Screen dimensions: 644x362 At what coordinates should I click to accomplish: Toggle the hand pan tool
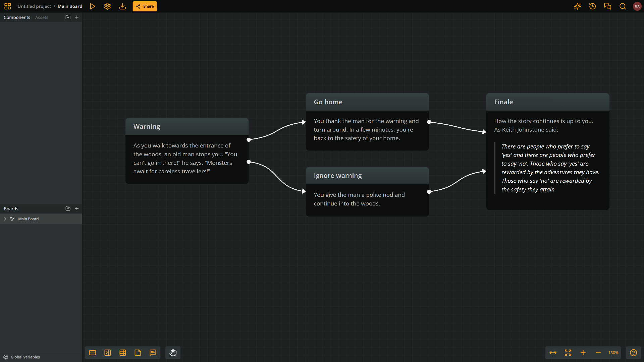pyautogui.click(x=173, y=353)
